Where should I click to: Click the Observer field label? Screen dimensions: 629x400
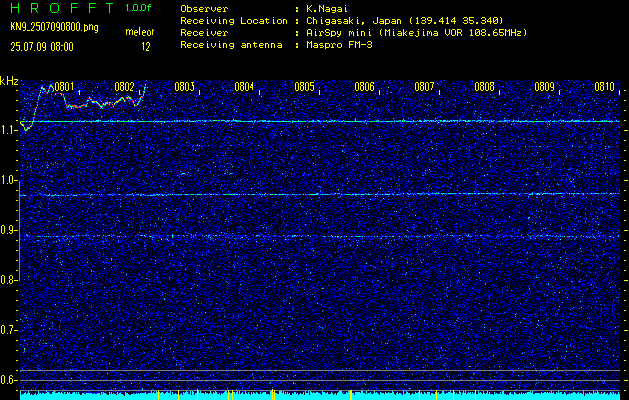tap(204, 8)
